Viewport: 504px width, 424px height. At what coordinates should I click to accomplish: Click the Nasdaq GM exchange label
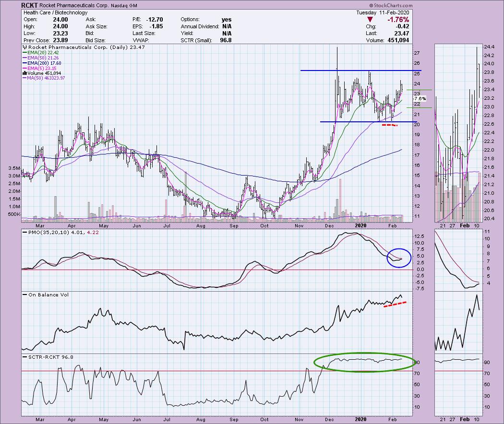[124, 5]
